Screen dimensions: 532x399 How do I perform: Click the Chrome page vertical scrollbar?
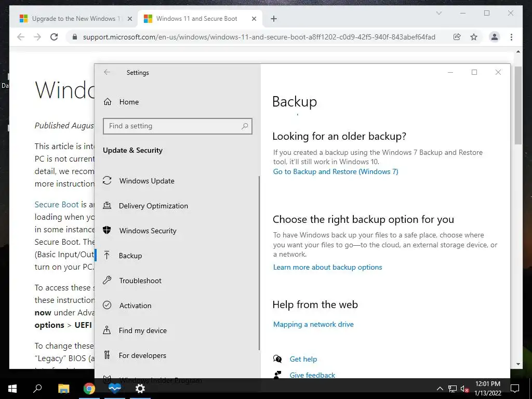point(518,105)
